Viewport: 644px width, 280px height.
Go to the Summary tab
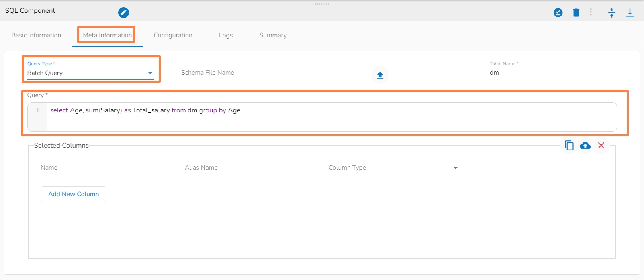[x=273, y=35]
